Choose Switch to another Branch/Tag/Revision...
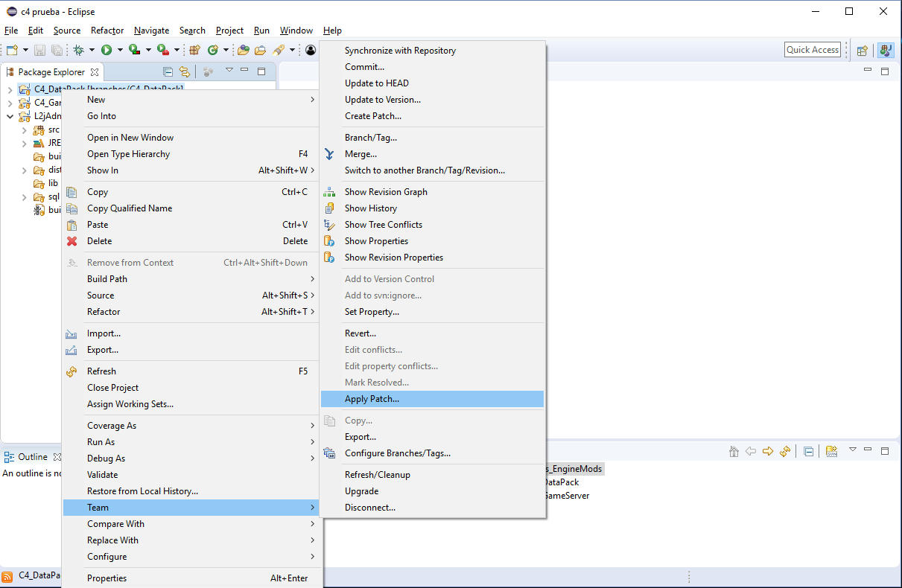 432,170
